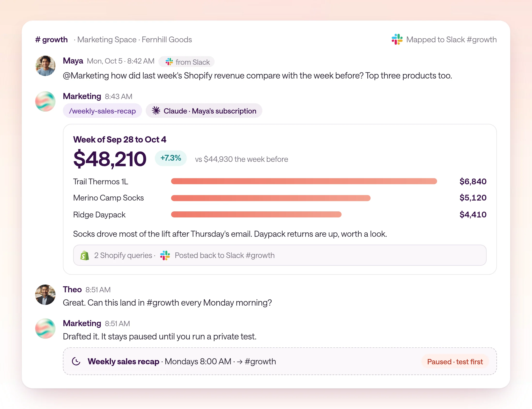Screen dimensions: 532x409
Task: Click the $48,210 weekly revenue total
Action: point(110,159)
